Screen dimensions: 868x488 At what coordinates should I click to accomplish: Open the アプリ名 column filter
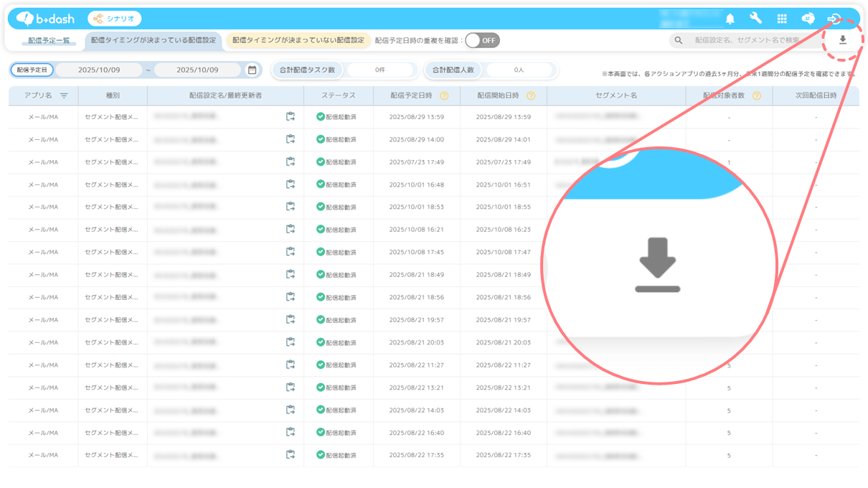pyautogui.click(x=64, y=95)
